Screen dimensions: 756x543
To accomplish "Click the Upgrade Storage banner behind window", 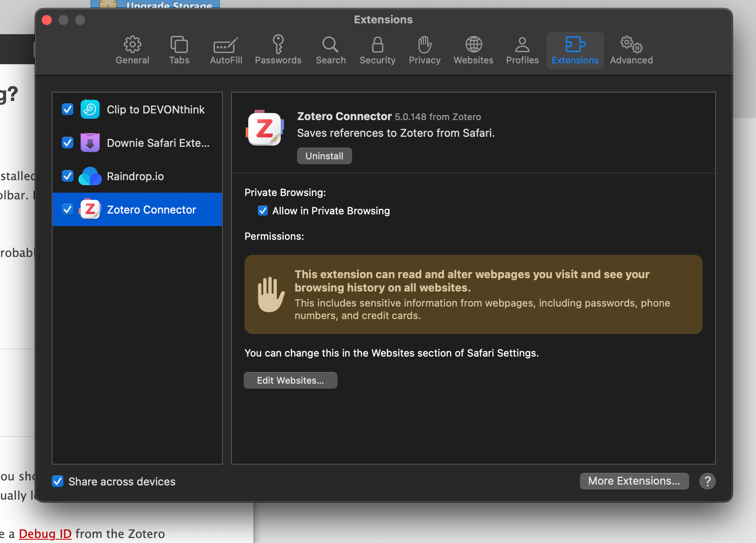I will point(155,4).
